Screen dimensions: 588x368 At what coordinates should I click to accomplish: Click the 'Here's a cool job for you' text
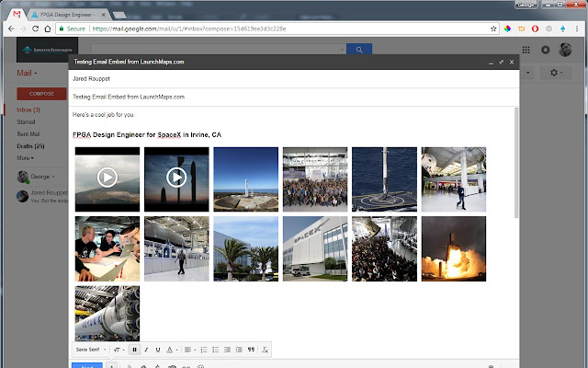point(103,114)
